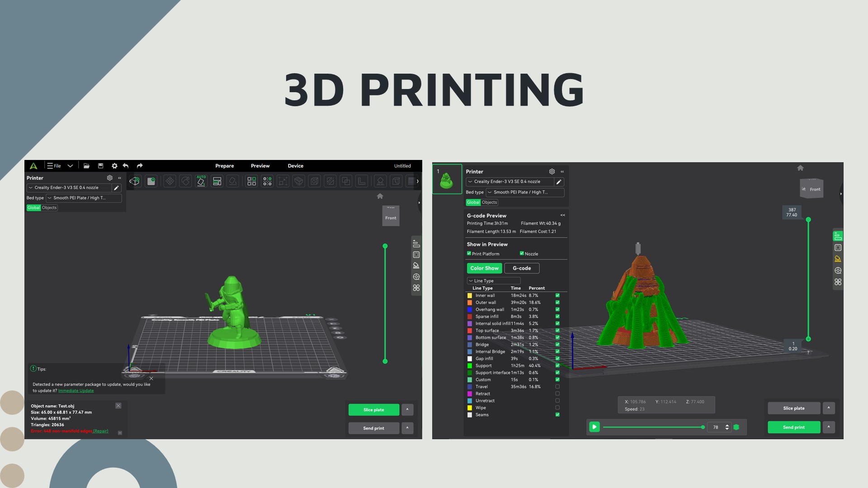The width and height of the screenshot is (868, 488).
Task: Expand options beside Slice plate in left window
Action: (x=407, y=410)
